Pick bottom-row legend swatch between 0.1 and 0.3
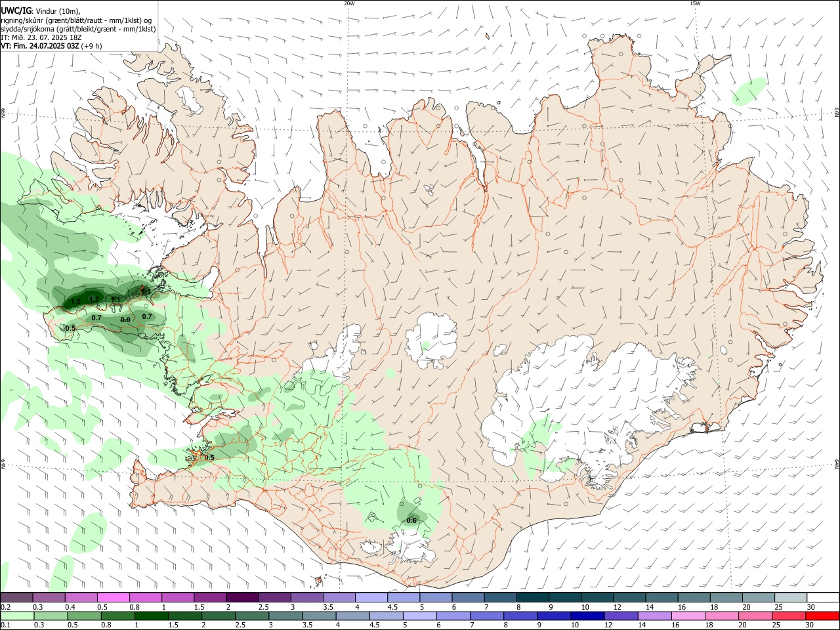This screenshot has height=630, width=840. (17, 616)
